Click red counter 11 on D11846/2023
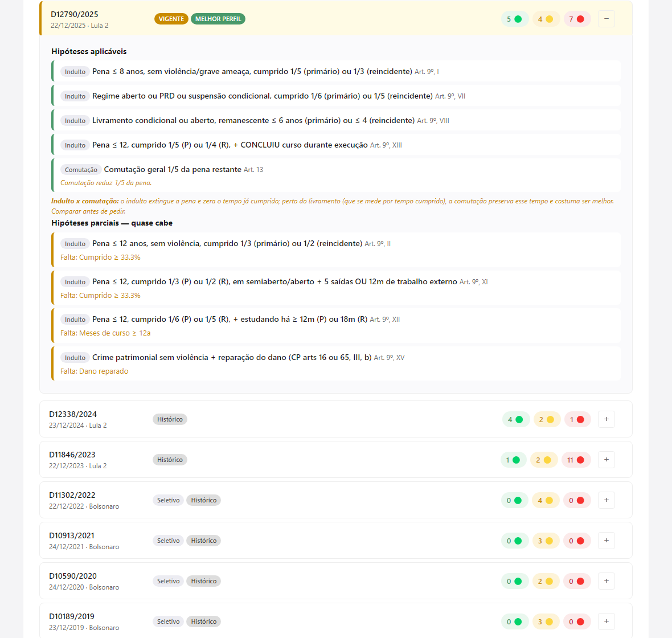Image resolution: width=672 pixels, height=638 pixels. (x=576, y=460)
